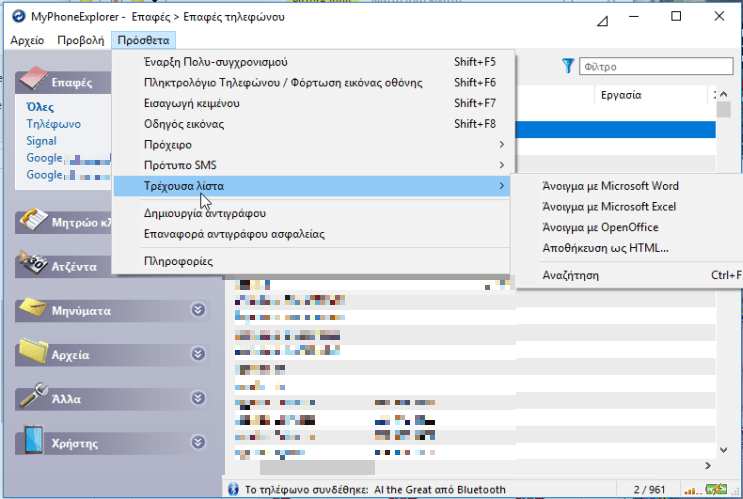Screen dimensions: 743x499
Task: Select the Signal contacts group
Action: (x=41, y=141)
